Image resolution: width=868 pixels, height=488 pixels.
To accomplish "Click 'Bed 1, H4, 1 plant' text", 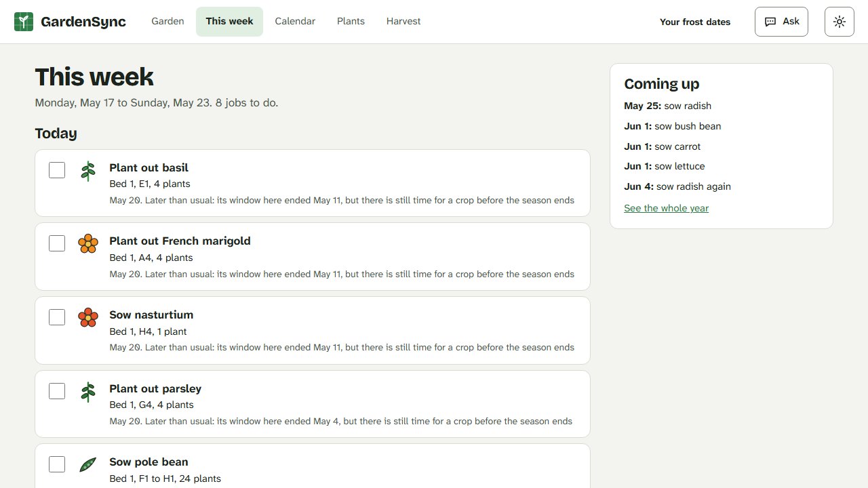I will (x=148, y=331).
